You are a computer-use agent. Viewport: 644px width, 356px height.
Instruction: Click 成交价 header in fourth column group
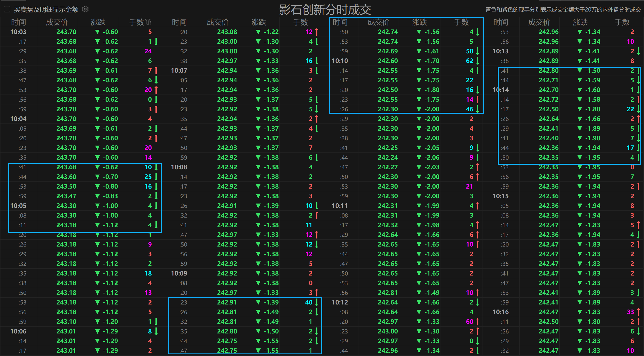point(539,22)
